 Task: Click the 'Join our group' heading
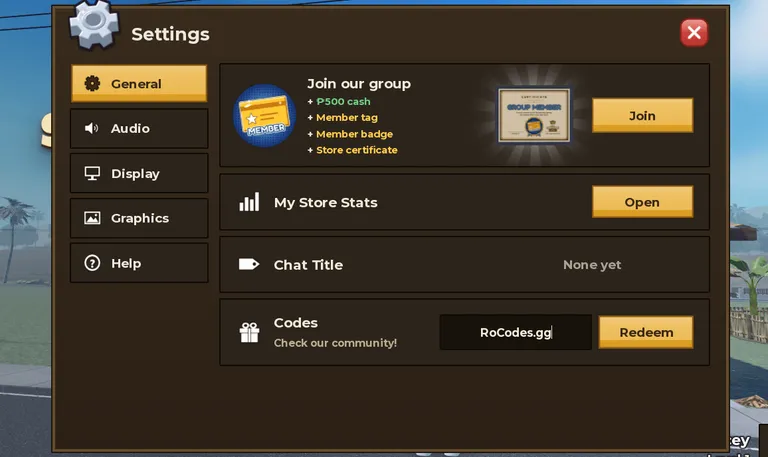[359, 84]
